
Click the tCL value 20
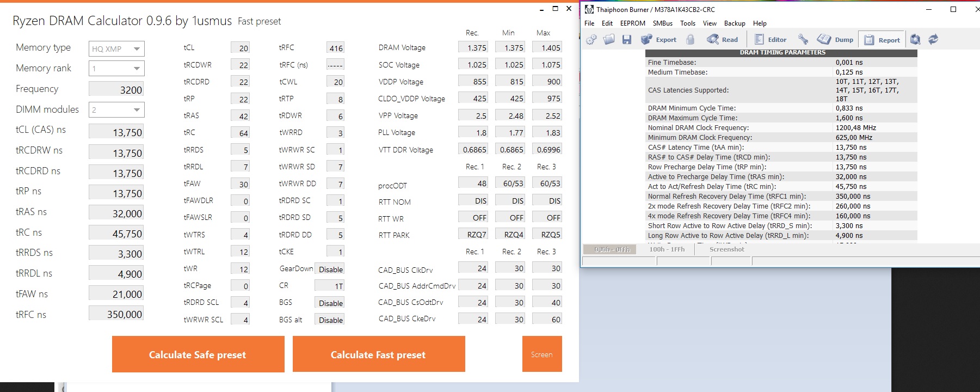tap(241, 48)
